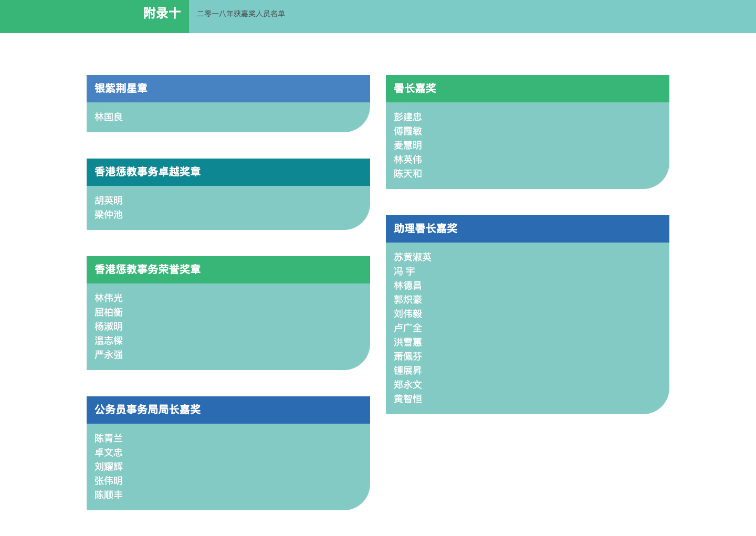Click the name 陈青兰
Image resolution: width=756 pixels, height=536 pixels.
[109, 438]
